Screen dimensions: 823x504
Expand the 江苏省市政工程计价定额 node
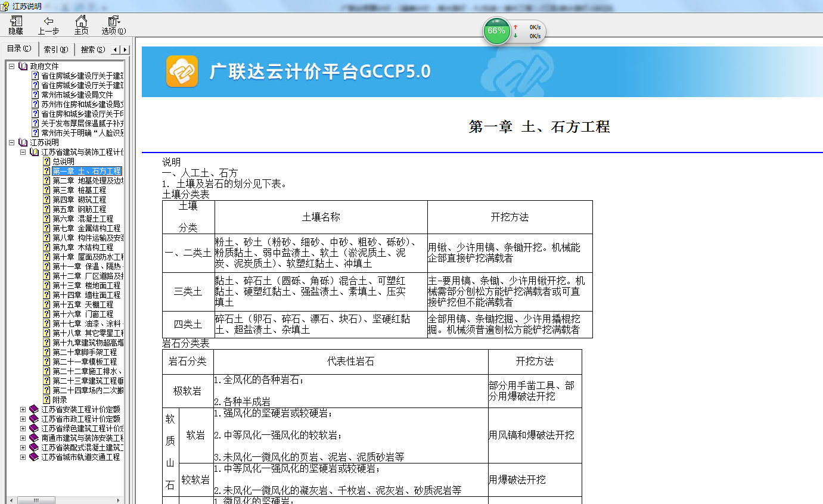point(23,419)
